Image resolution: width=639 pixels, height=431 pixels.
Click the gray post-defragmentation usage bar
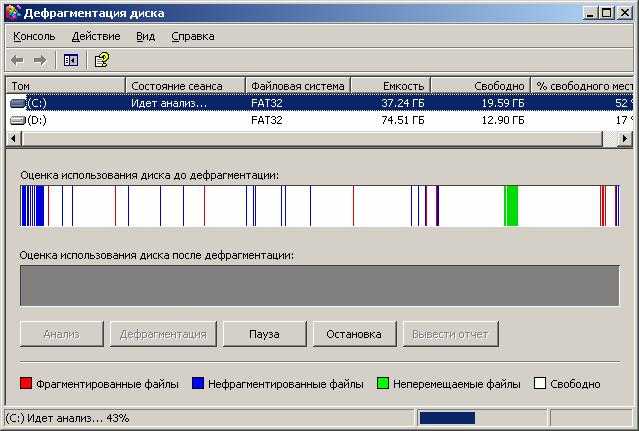click(320, 286)
